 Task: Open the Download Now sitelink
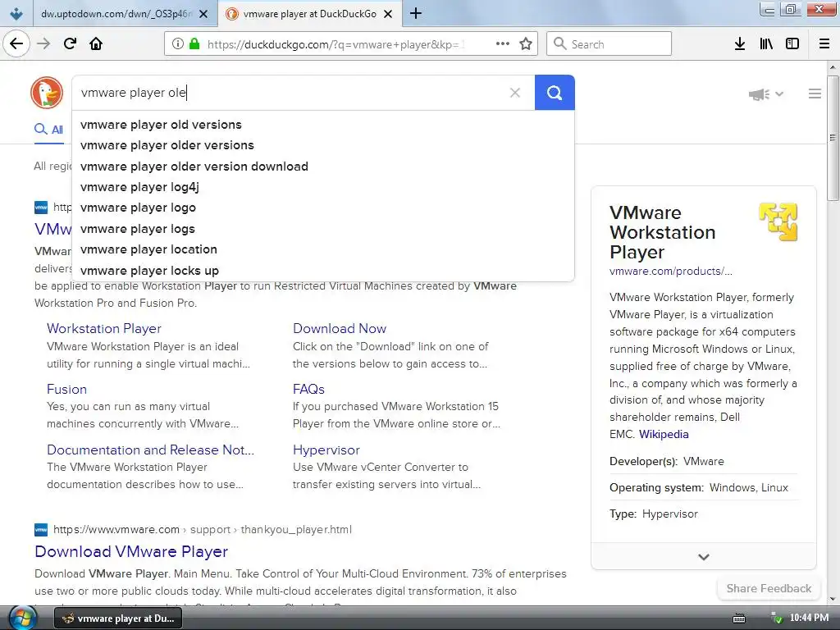340,328
